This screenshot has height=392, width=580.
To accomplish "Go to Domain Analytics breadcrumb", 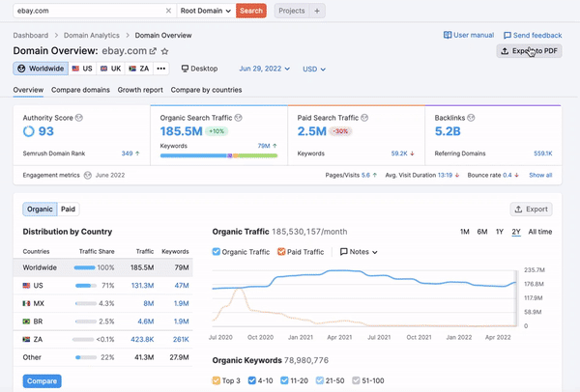I will pos(92,36).
